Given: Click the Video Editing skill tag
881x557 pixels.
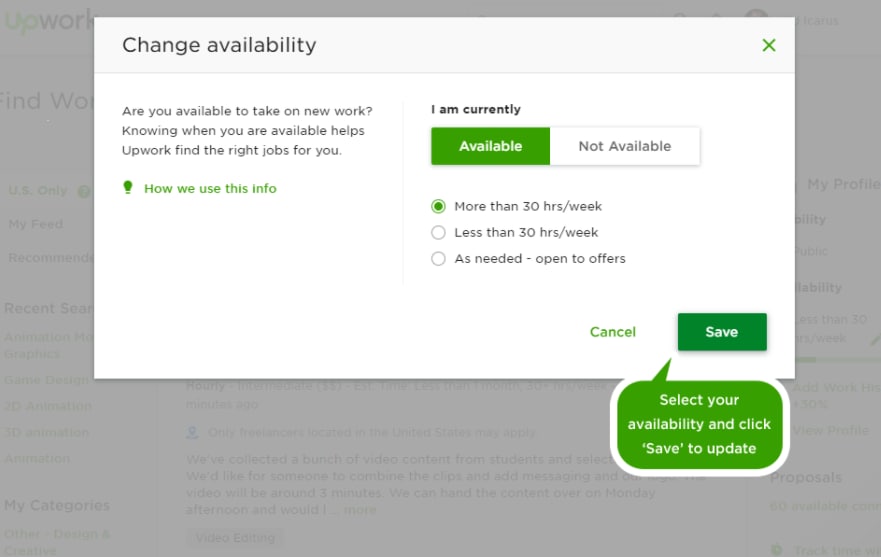Looking at the screenshot, I should (235, 538).
